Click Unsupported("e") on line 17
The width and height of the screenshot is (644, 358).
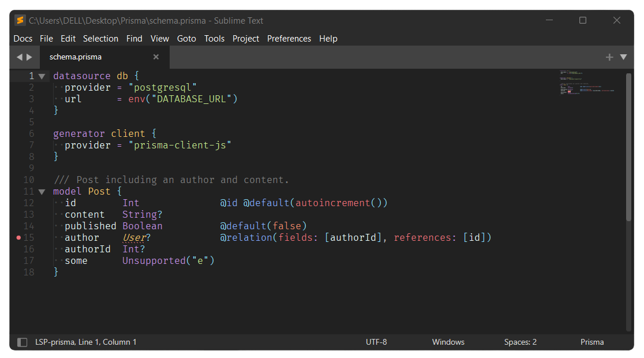click(x=169, y=260)
